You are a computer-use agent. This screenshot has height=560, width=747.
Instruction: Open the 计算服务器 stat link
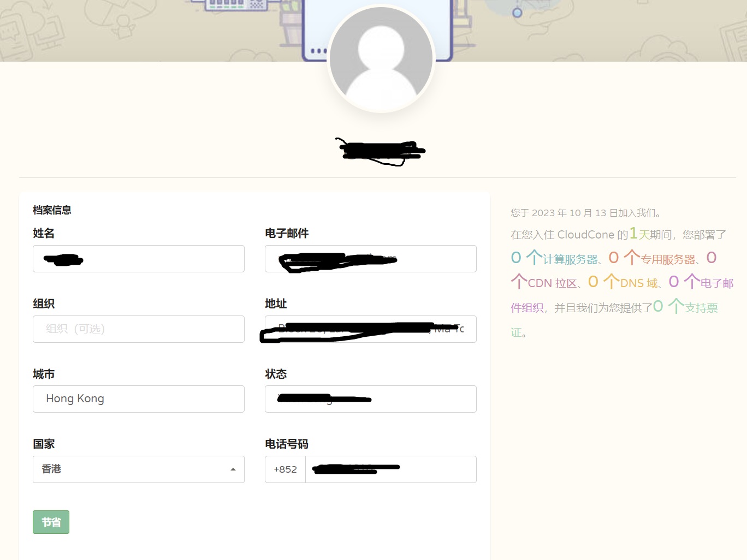570,260
